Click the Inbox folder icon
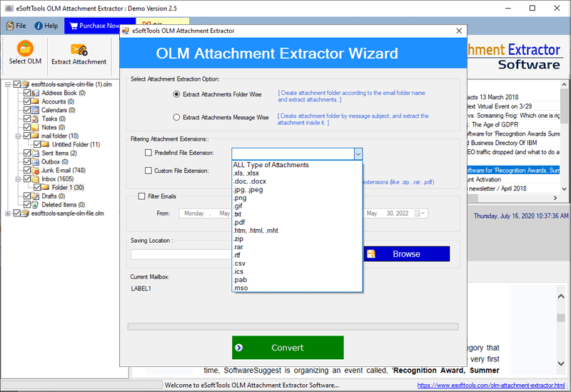This screenshot has height=392, width=571. click(35, 179)
